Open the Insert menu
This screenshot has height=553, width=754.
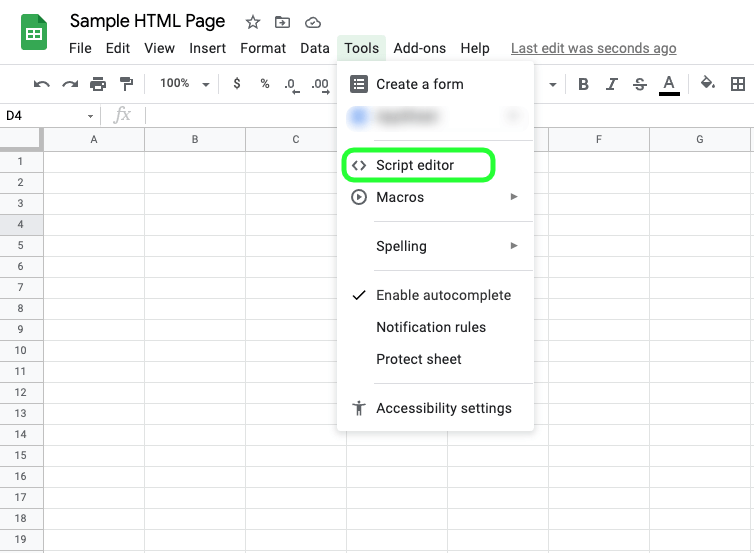pyautogui.click(x=207, y=48)
